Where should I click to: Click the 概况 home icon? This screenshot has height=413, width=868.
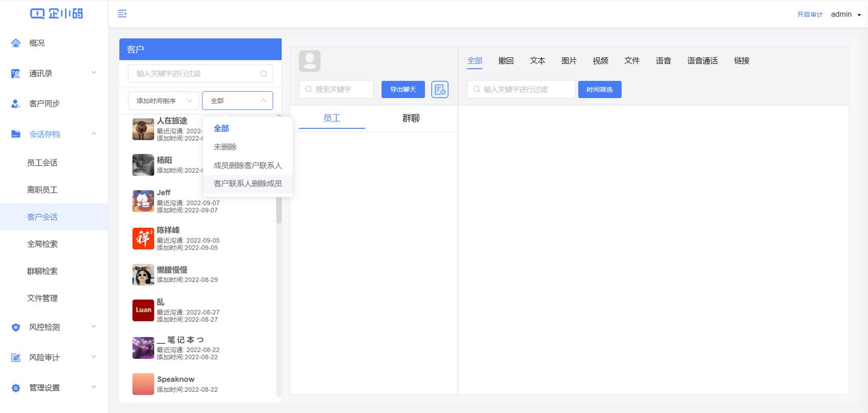pos(15,43)
